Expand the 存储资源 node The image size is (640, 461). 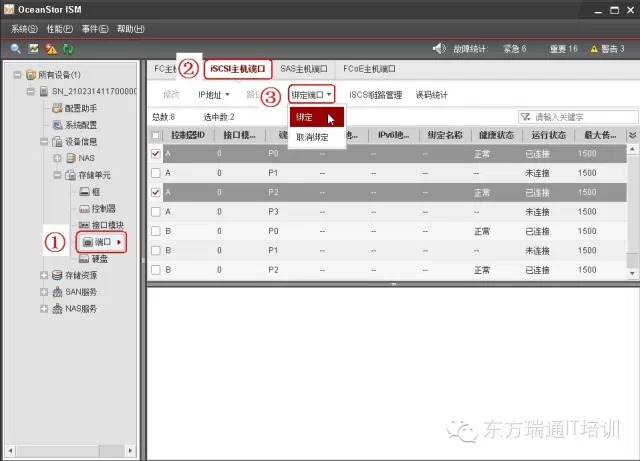click(x=44, y=275)
